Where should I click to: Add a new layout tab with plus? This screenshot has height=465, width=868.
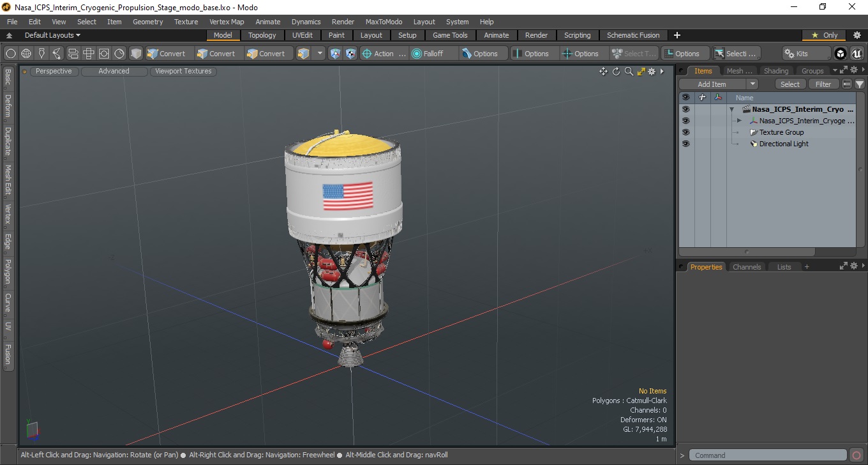pyautogui.click(x=677, y=35)
